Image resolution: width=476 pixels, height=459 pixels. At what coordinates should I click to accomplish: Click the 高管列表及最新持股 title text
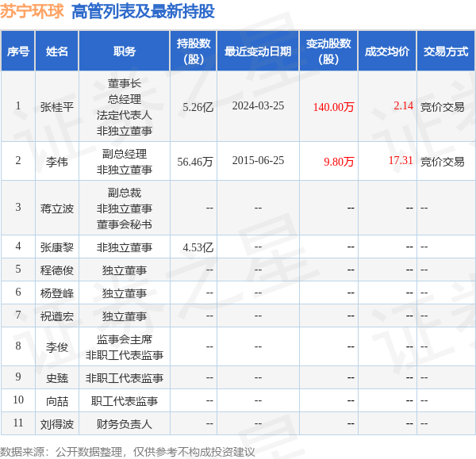coord(144,12)
